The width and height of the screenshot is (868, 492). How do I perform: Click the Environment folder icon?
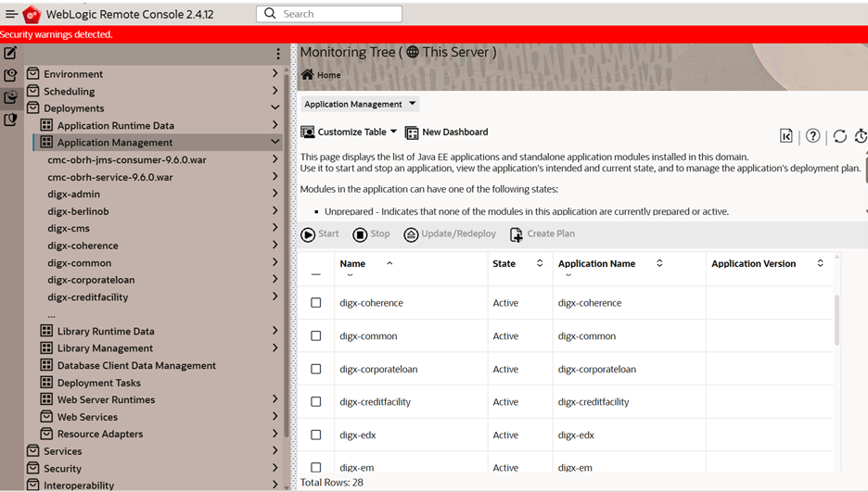pos(33,73)
